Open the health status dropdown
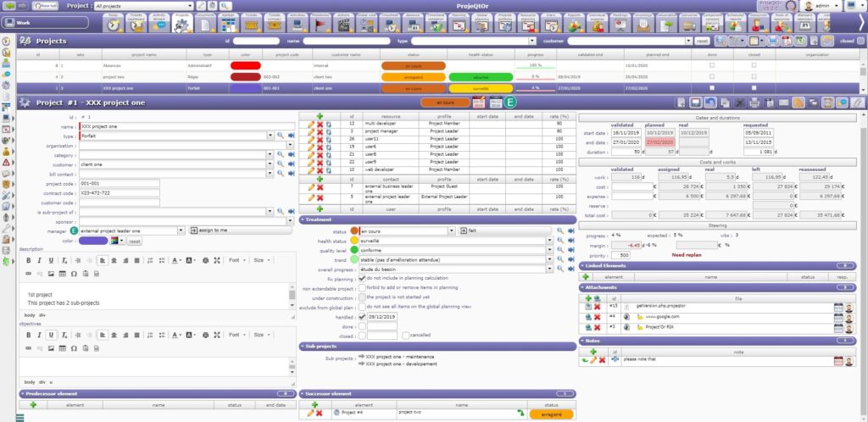This screenshot has height=422, width=868. [549, 241]
